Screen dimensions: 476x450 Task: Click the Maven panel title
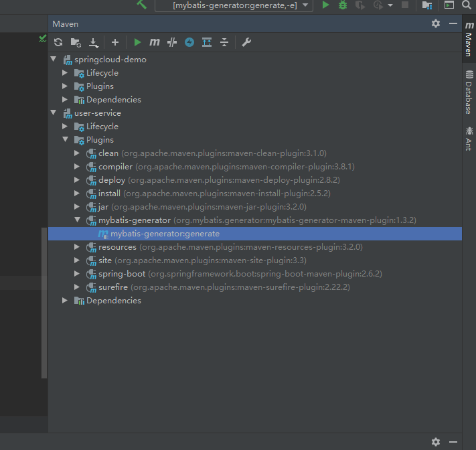pos(65,24)
